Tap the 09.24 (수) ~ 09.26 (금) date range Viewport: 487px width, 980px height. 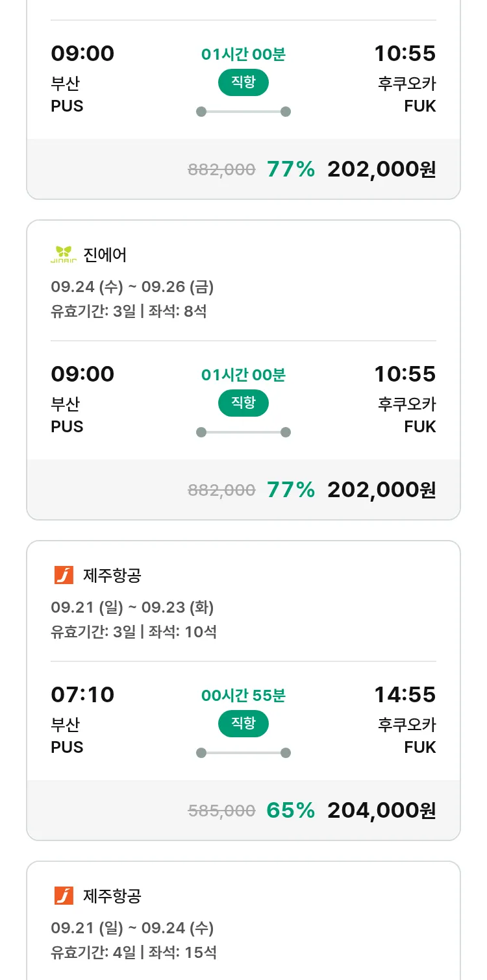pos(132,286)
